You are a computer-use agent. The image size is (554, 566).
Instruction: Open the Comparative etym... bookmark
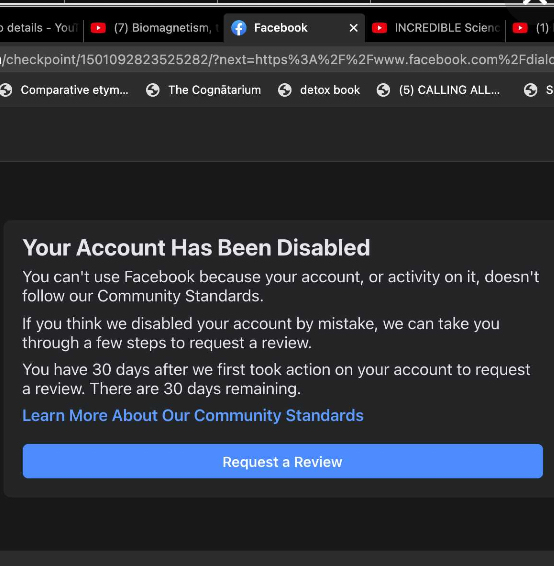(64, 90)
